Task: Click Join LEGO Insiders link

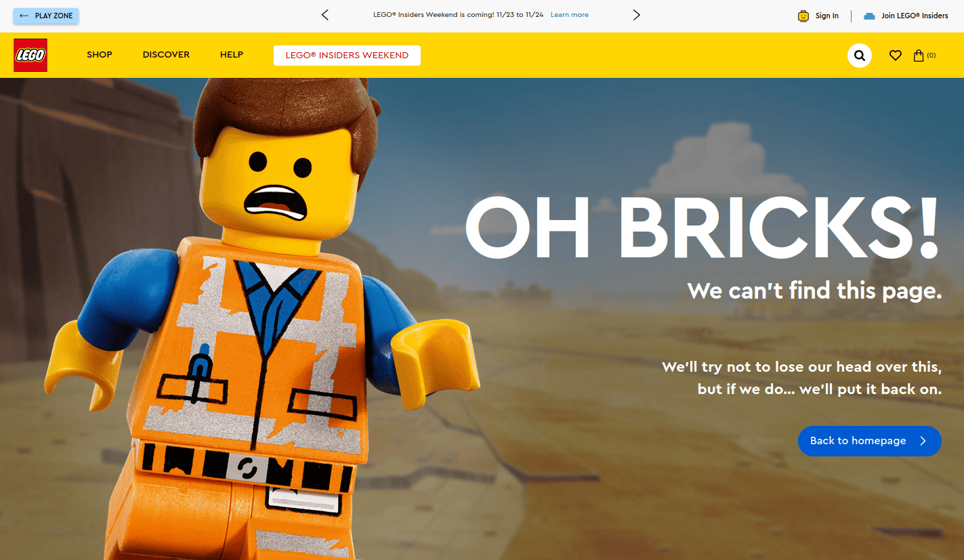Action: tap(915, 16)
